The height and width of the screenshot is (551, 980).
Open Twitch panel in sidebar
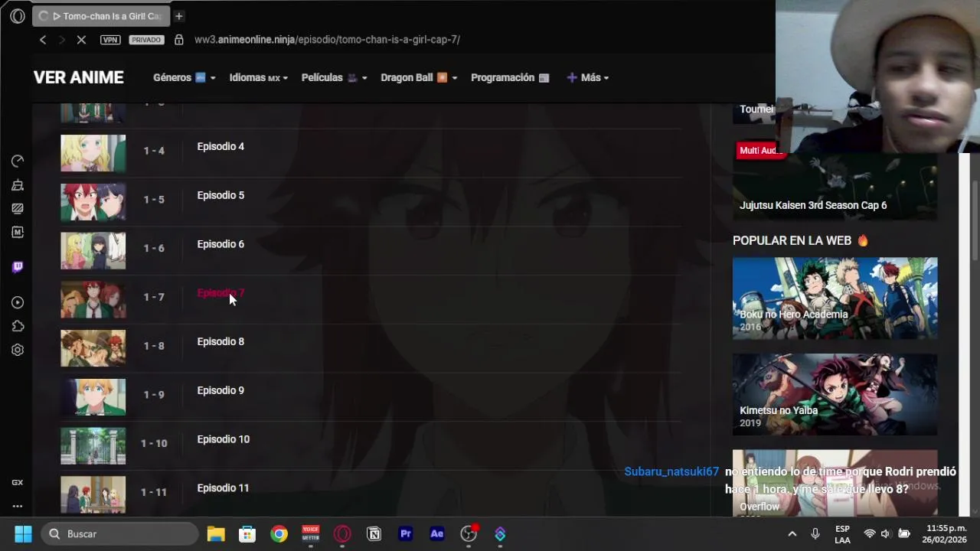click(x=17, y=267)
